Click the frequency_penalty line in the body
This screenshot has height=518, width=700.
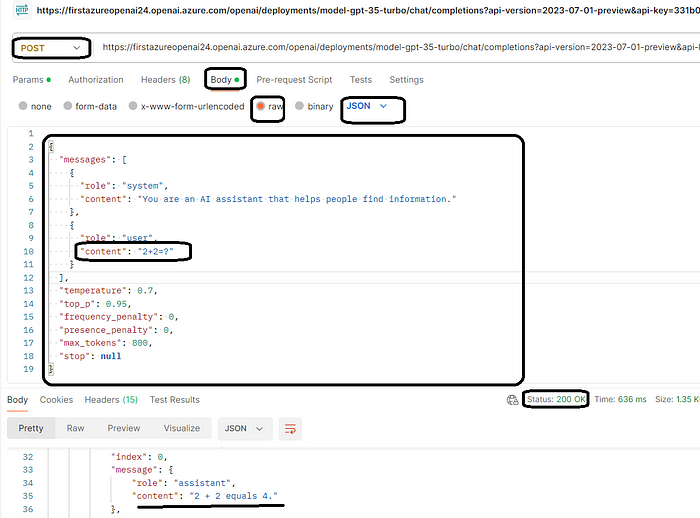pyautogui.click(x=119, y=317)
